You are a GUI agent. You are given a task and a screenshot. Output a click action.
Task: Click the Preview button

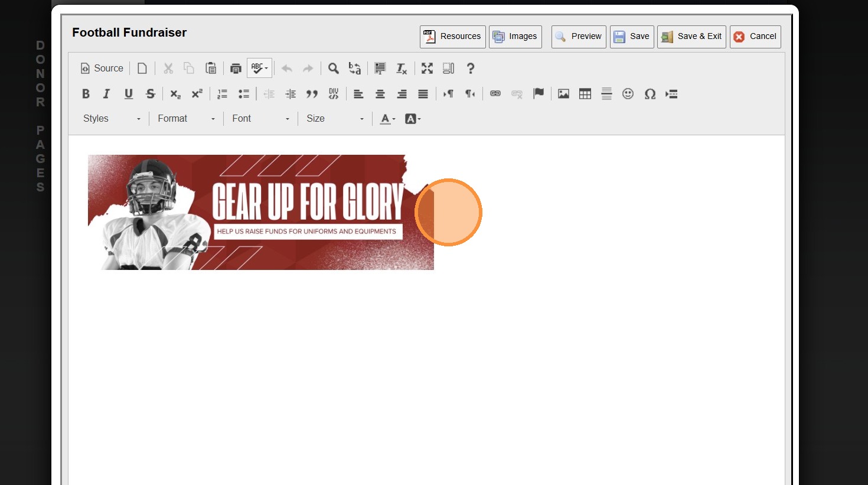(x=579, y=37)
